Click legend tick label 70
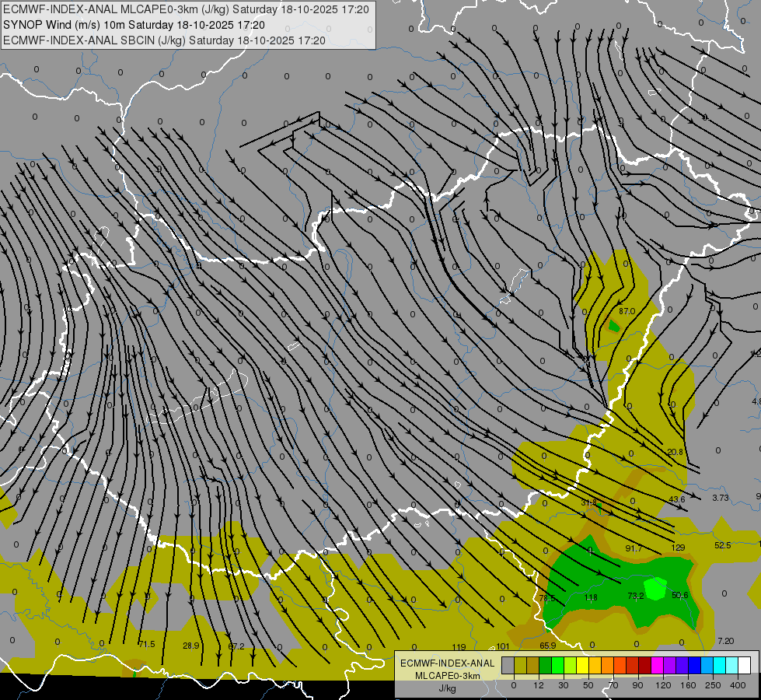761x700 pixels. (x=613, y=685)
